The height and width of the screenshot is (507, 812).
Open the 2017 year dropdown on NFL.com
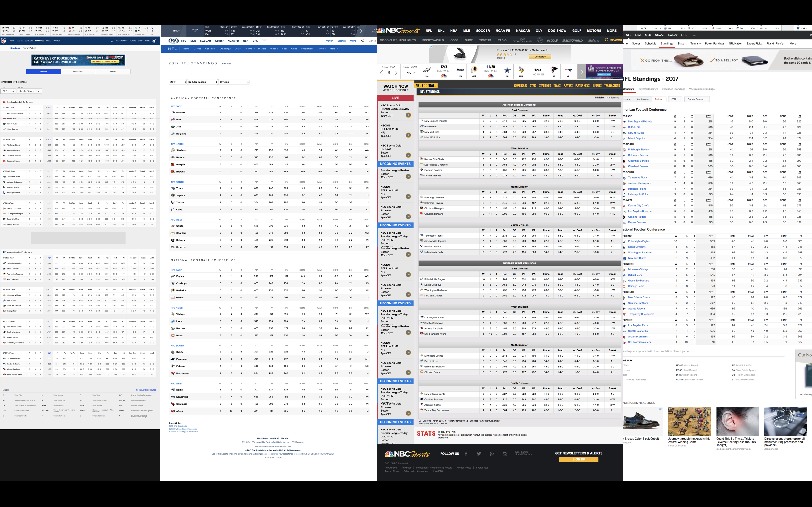[x=8, y=91]
